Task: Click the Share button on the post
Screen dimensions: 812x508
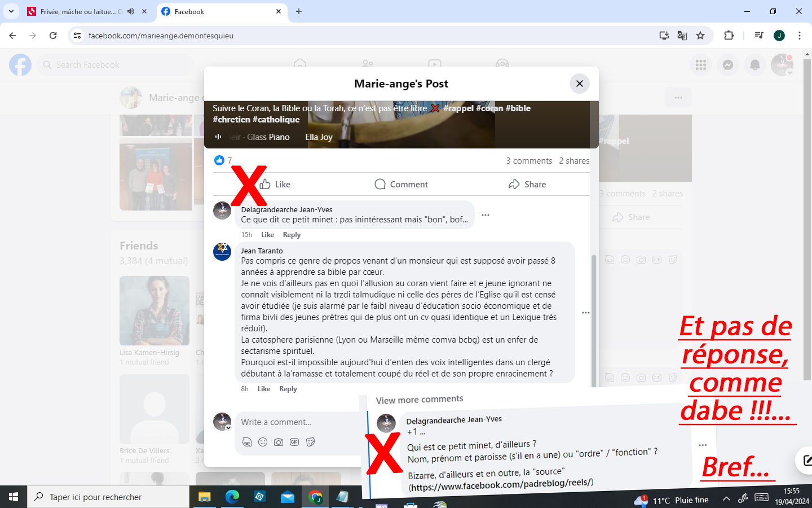Action: 527,185
